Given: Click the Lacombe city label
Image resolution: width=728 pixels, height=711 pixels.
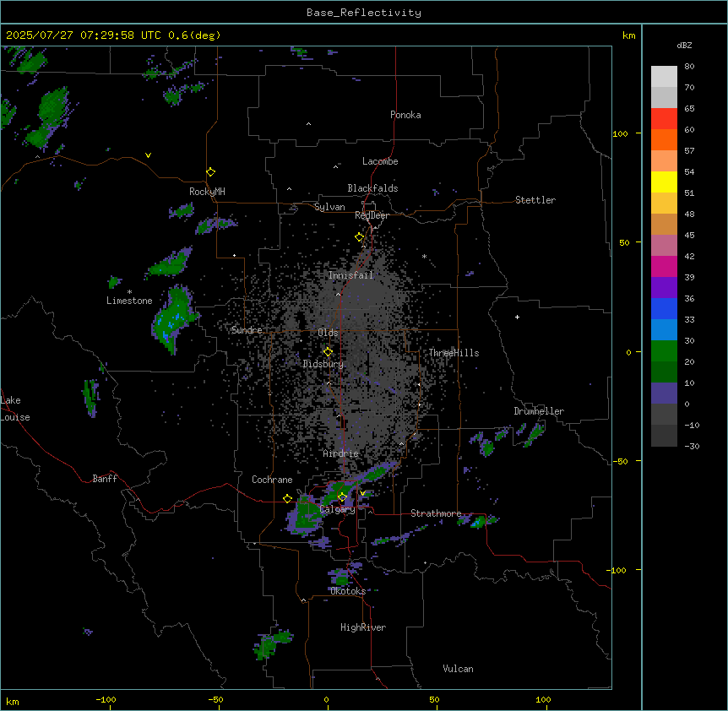Looking at the screenshot, I should point(380,161).
